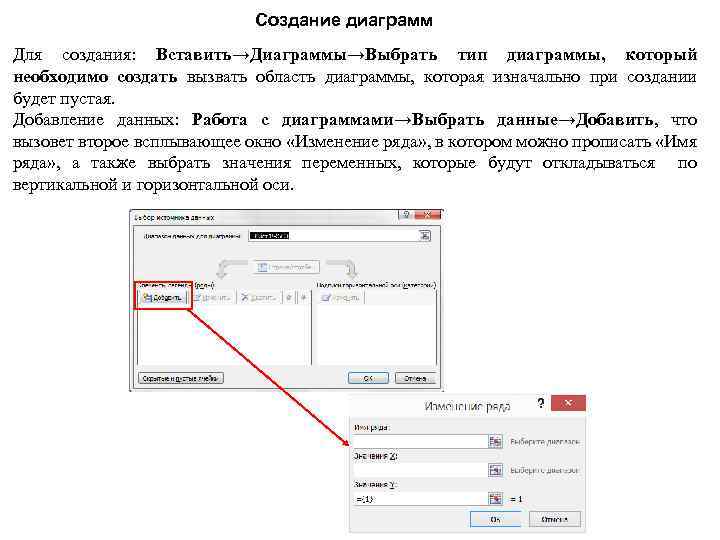The height and width of the screenshot is (540, 720).
Task: Click the horizontal axis categories list box
Action: (377, 335)
